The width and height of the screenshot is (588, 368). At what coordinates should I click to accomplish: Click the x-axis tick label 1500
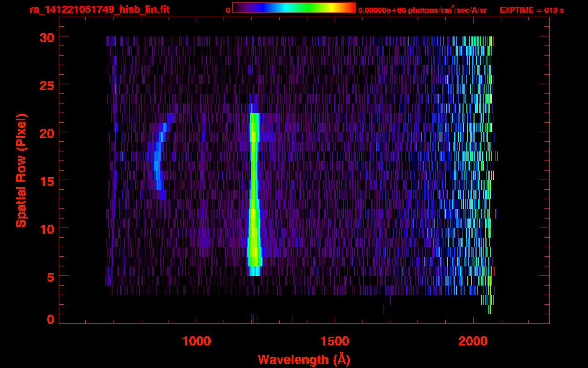pyautogui.click(x=335, y=341)
